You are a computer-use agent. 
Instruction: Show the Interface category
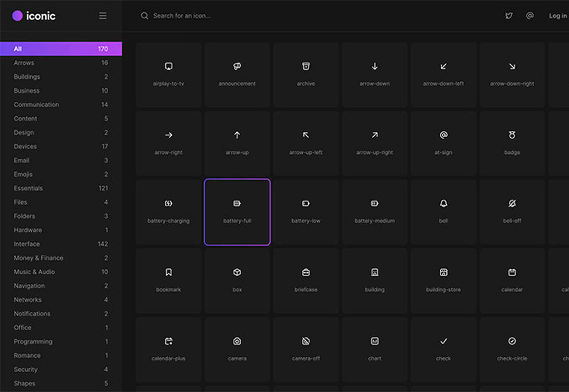coord(61,244)
